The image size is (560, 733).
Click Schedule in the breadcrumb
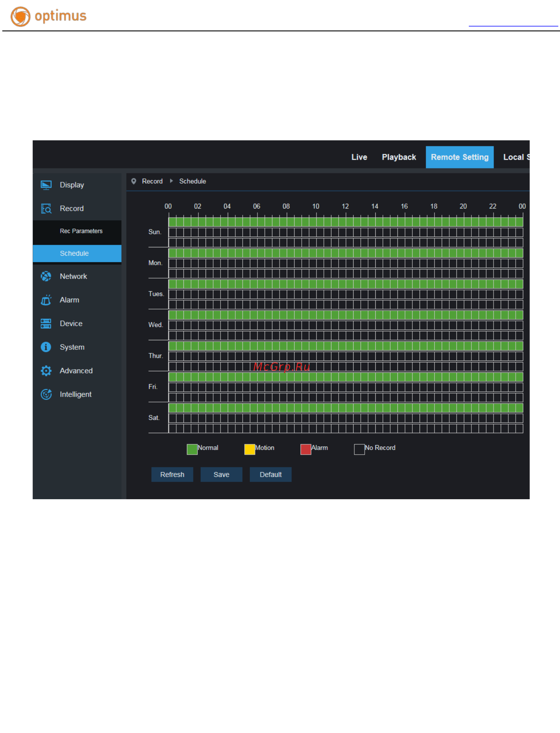point(193,181)
